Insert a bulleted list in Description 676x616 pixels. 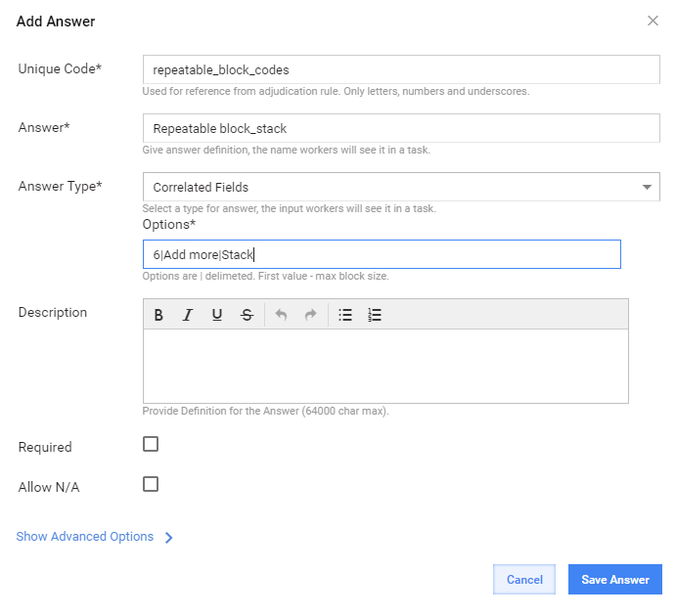click(345, 315)
